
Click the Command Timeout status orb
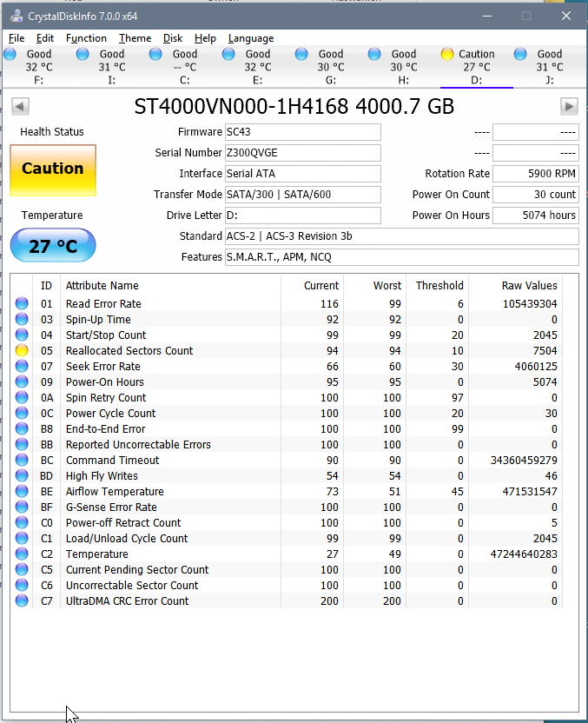tap(22, 461)
